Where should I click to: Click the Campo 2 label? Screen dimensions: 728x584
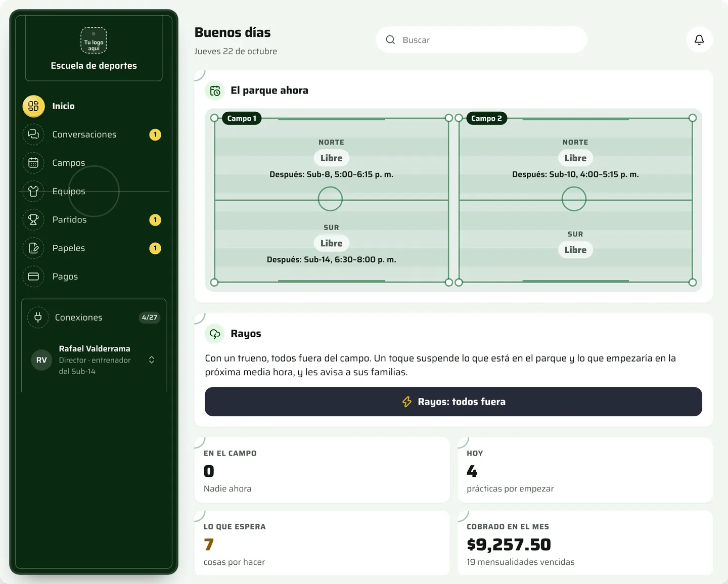click(486, 118)
